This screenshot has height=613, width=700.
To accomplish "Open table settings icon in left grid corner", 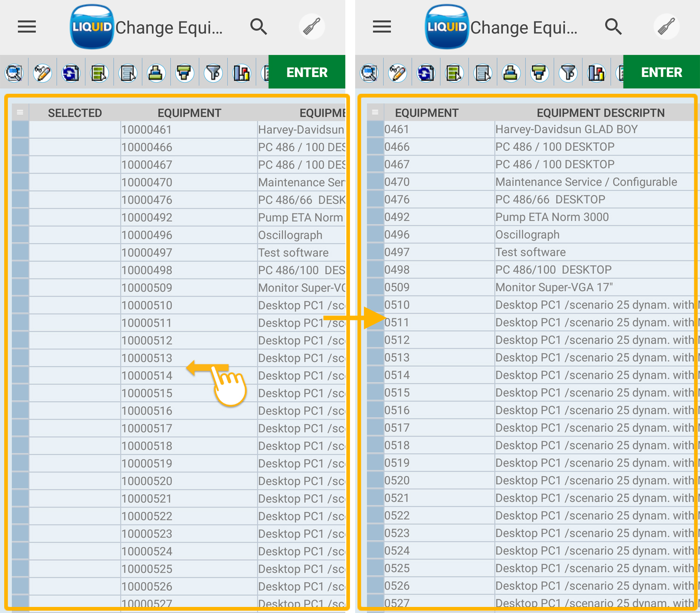I will point(20,112).
